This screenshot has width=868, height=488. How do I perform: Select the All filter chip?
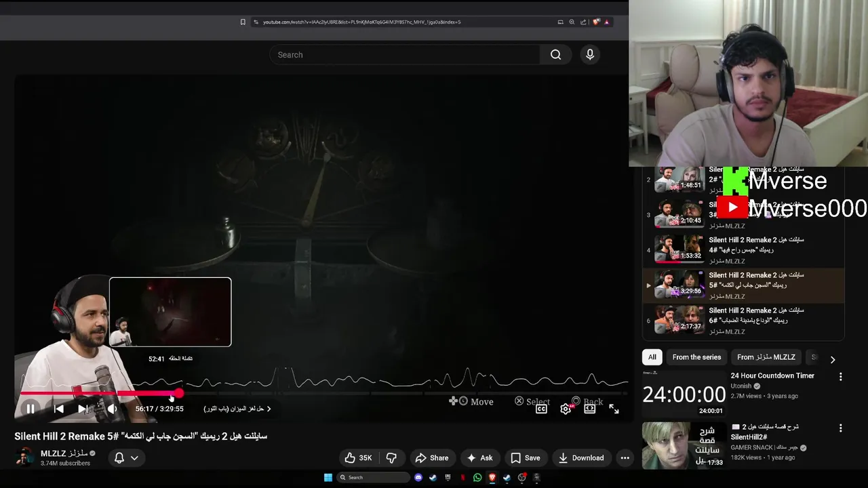652,357
